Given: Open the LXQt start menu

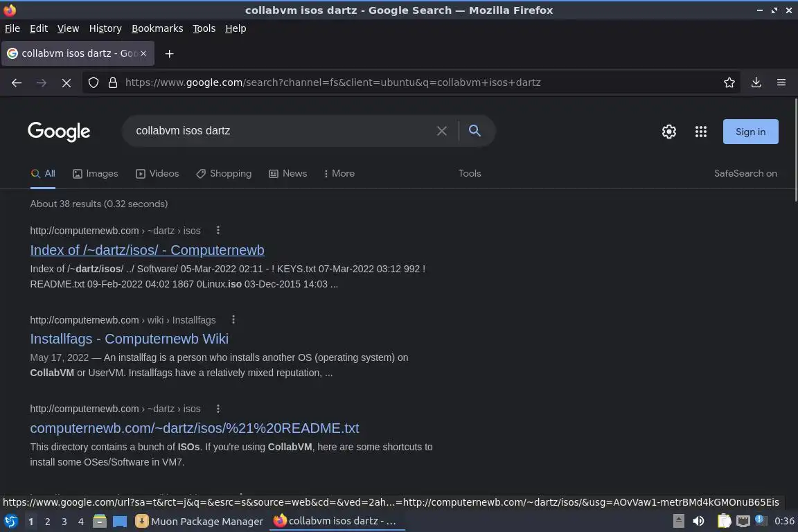Looking at the screenshot, I should [10, 522].
